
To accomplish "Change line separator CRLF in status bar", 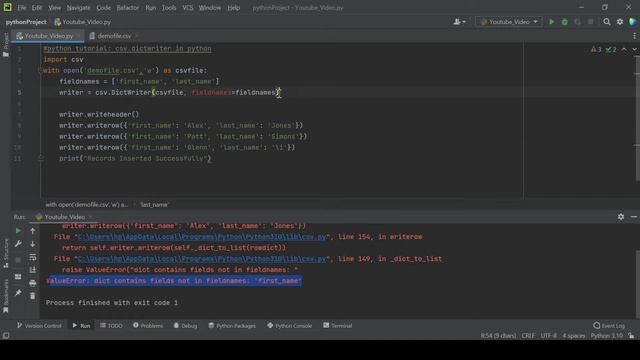I will click(528, 336).
